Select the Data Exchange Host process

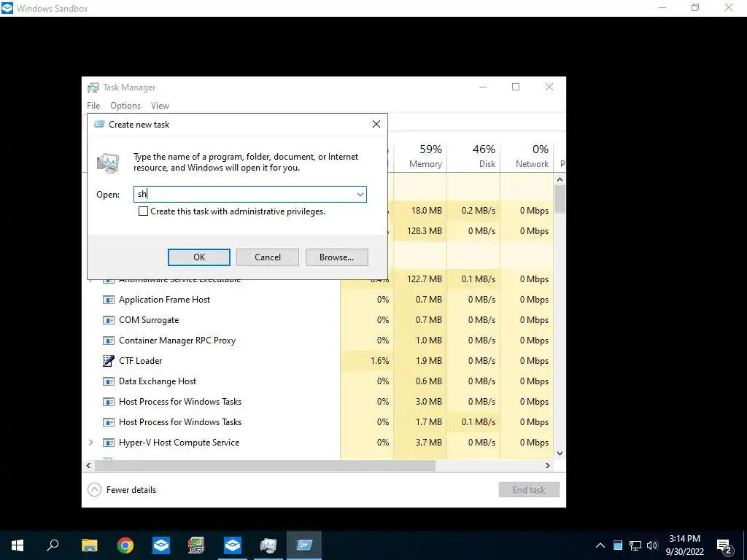(158, 381)
